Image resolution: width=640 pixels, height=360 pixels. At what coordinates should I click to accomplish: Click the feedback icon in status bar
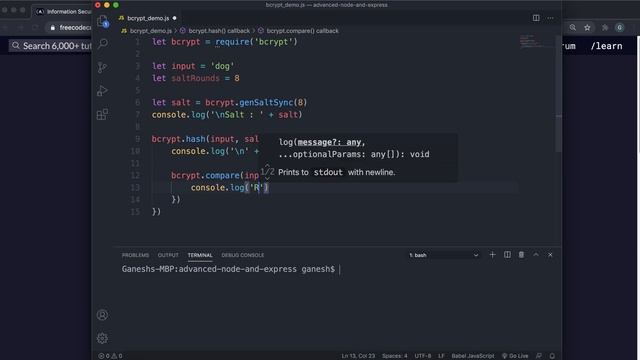click(x=539, y=356)
